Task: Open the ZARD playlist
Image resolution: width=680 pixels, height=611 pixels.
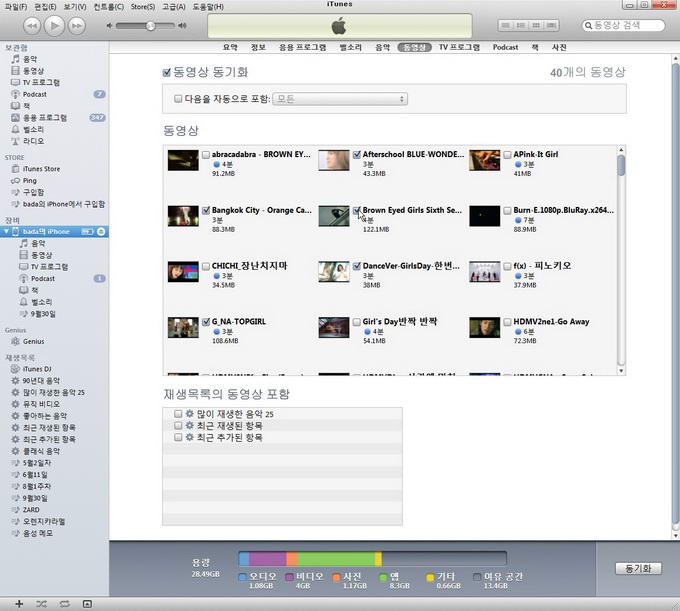Action: click(31, 510)
